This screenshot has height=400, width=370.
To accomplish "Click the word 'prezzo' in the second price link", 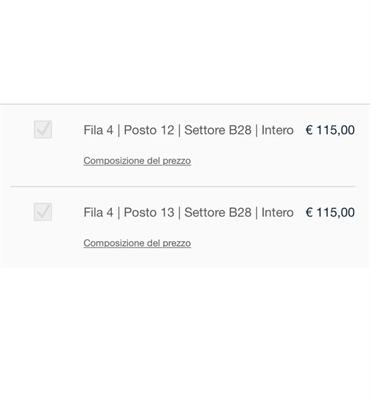I will tap(177, 244).
